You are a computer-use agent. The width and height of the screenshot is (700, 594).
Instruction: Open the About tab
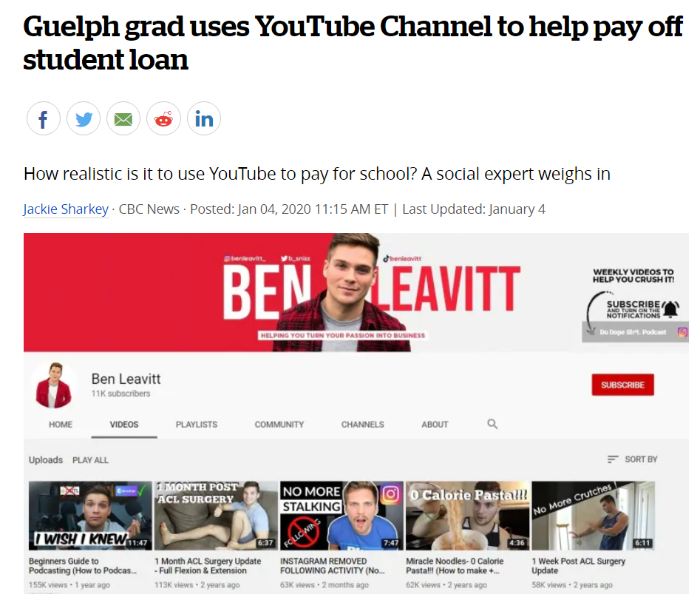tap(435, 425)
